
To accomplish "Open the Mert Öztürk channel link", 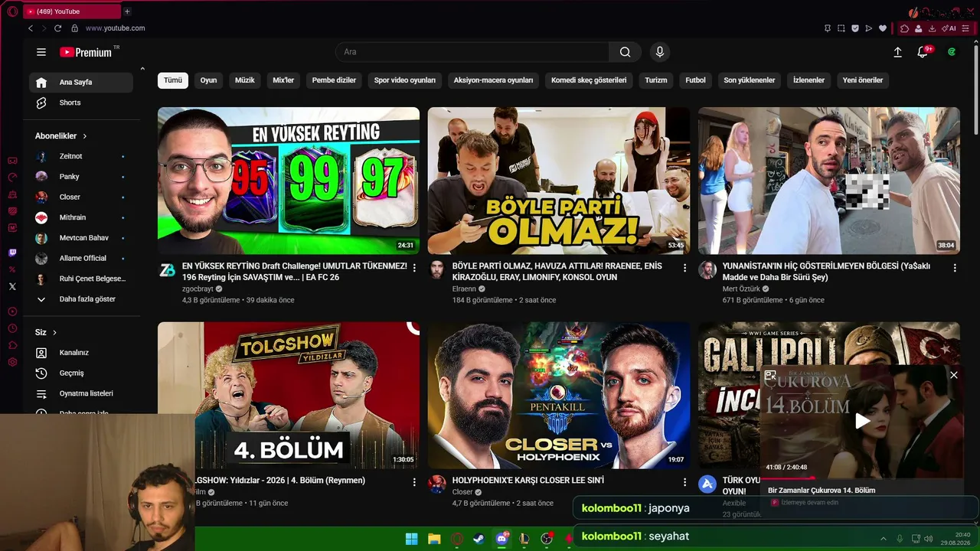I will (741, 289).
